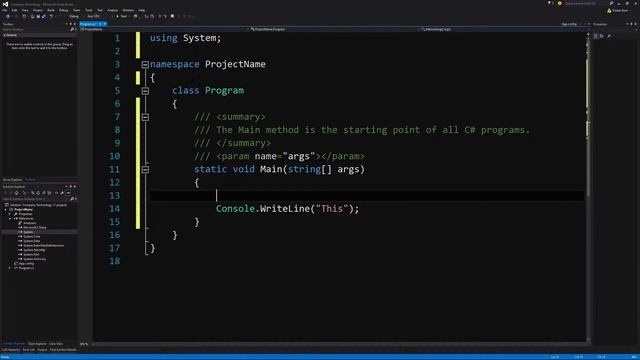Click the editor horizontal scrollbar
Viewport: 640px width, 360px height.
point(339,344)
